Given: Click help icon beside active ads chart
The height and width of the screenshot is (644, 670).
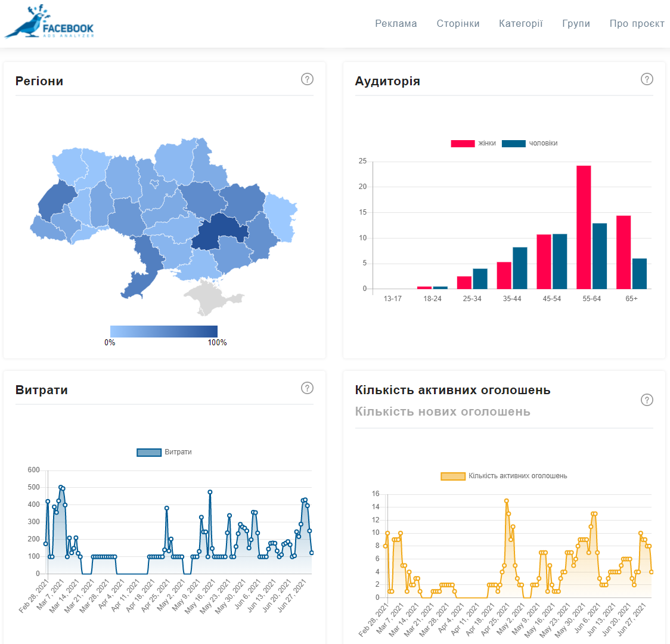Looking at the screenshot, I should [x=647, y=400].
